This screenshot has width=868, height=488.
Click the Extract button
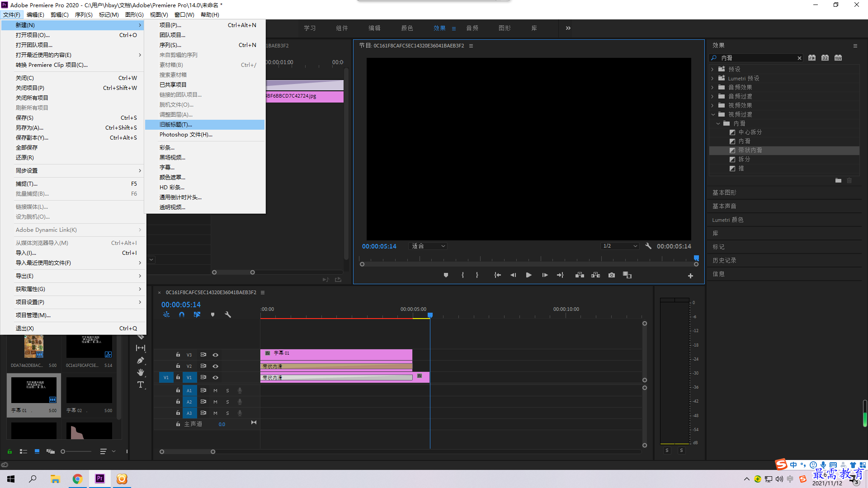(595, 275)
